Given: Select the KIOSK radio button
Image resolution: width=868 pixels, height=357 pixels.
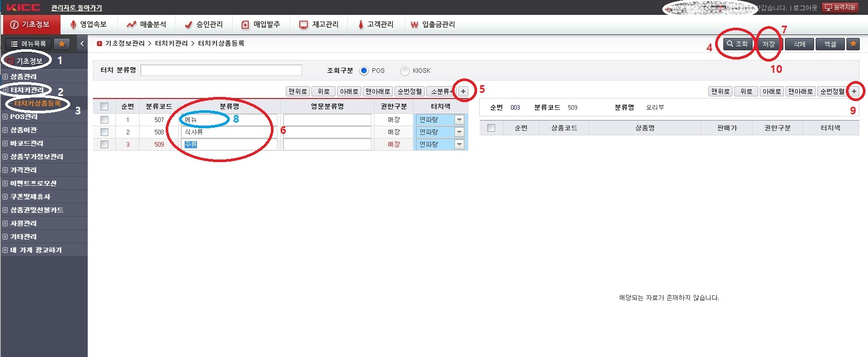Looking at the screenshot, I should click(405, 71).
